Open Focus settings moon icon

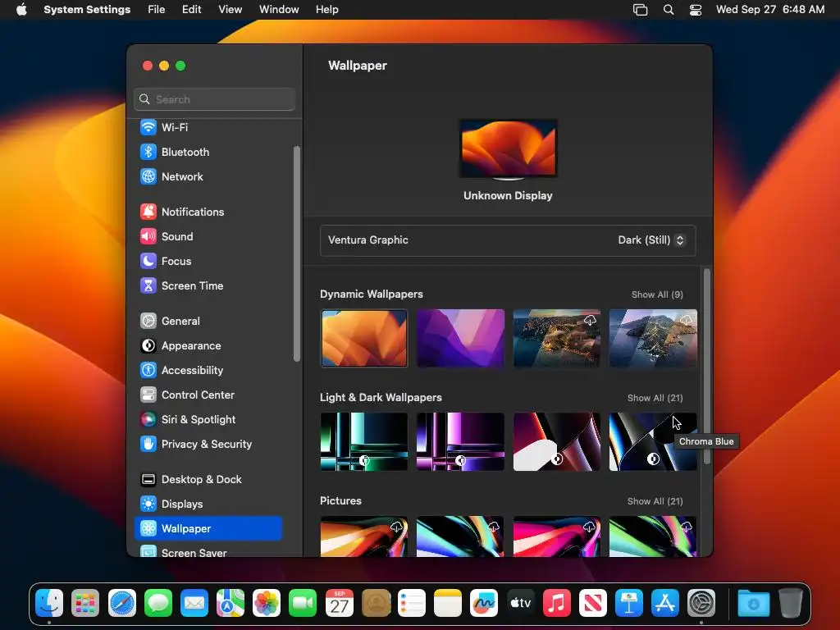[148, 261]
